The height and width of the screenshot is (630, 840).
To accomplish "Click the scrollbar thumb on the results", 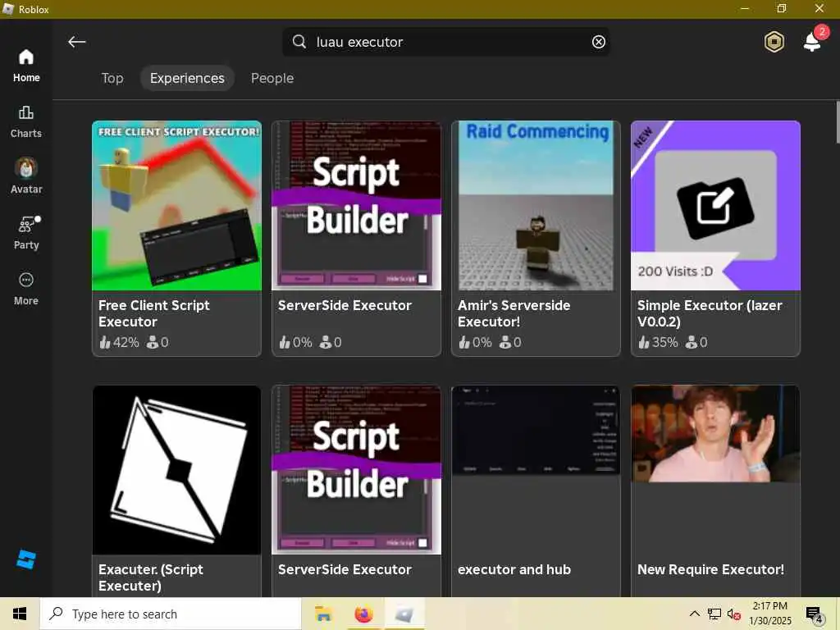I will [837, 122].
